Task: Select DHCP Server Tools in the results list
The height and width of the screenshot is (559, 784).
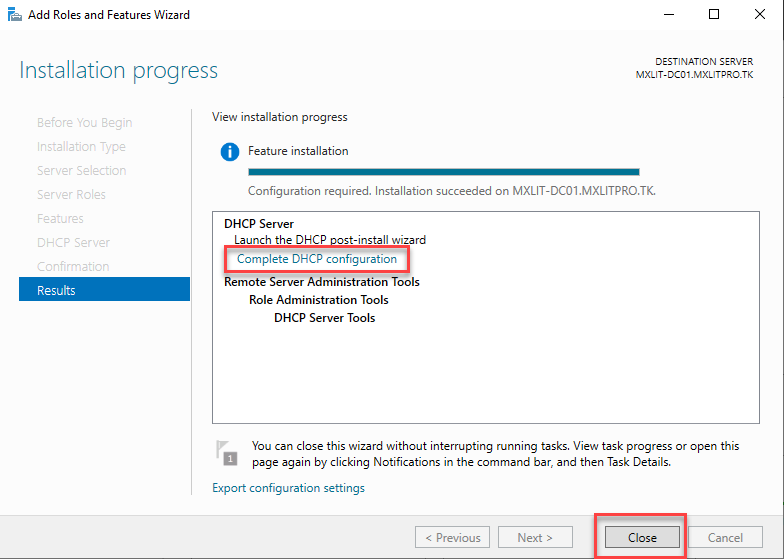Action: 324,318
